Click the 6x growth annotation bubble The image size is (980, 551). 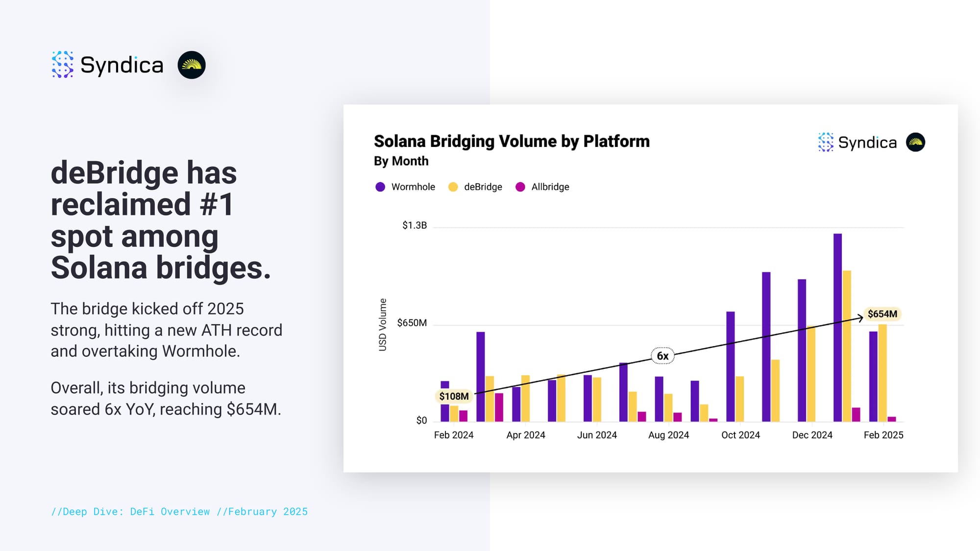coord(662,356)
